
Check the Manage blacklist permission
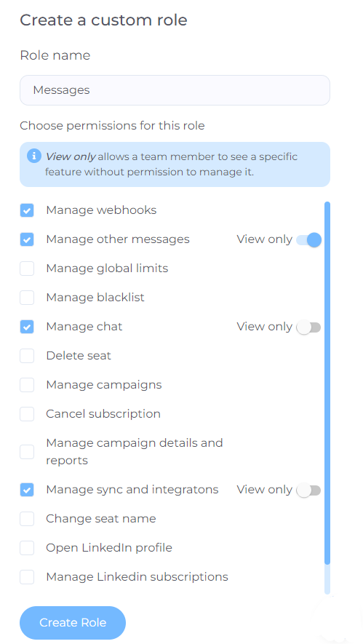click(27, 298)
